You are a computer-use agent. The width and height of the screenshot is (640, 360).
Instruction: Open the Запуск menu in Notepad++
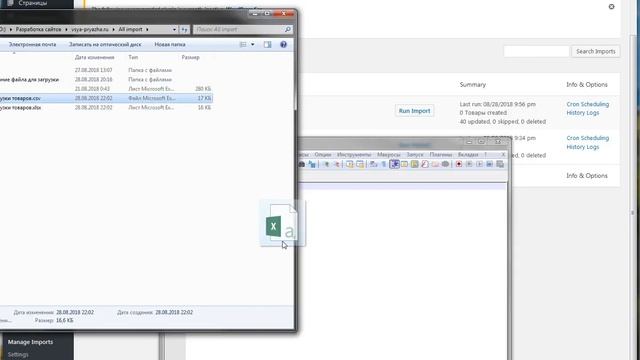[x=415, y=155]
